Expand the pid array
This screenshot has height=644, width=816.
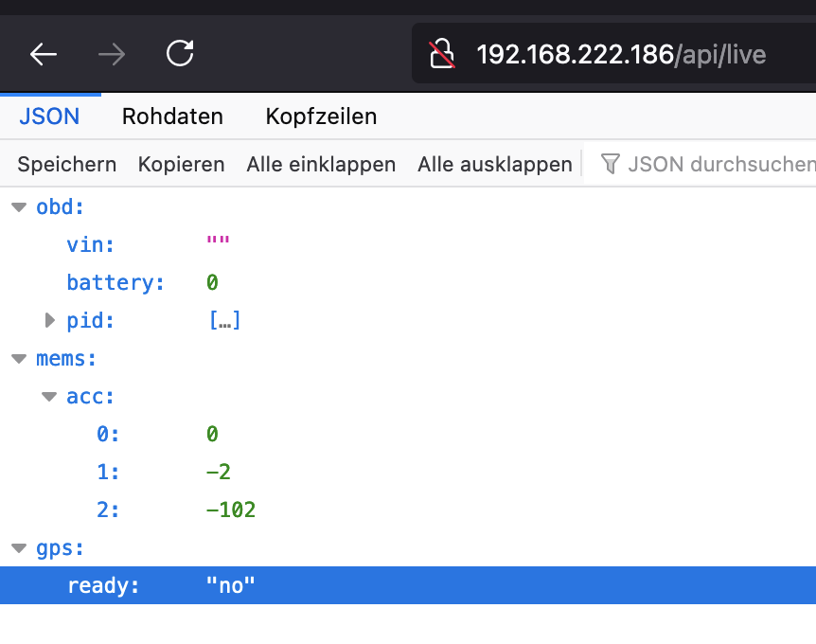[50, 321]
